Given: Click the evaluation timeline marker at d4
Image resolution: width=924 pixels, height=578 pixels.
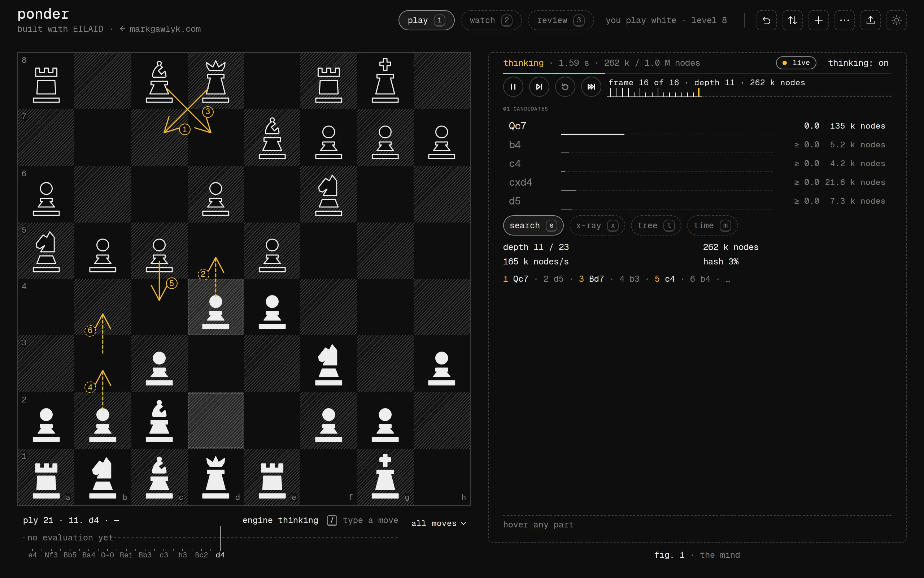Looking at the screenshot, I should coord(220,538).
